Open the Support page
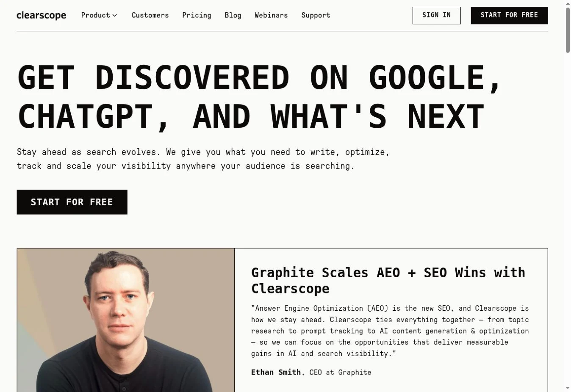The height and width of the screenshot is (392, 571). click(316, 15)
